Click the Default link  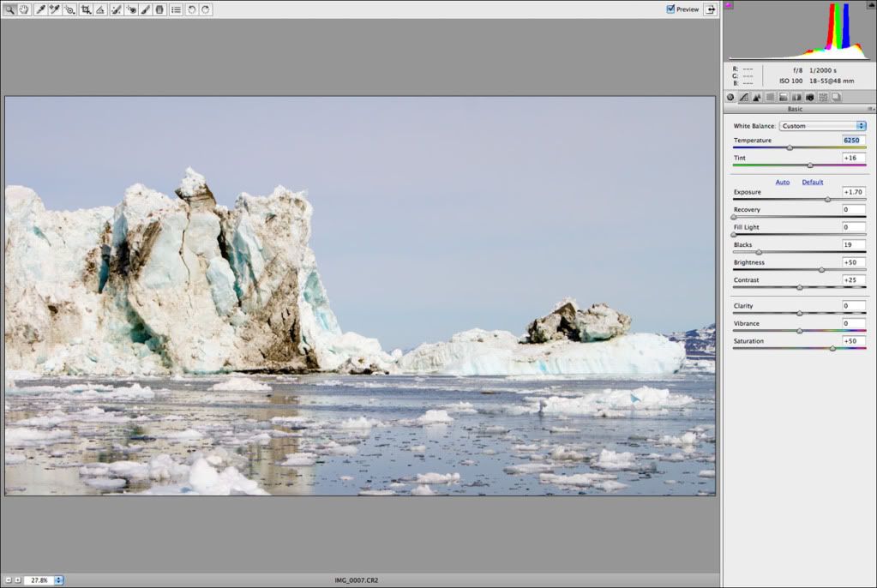[812, 182]
